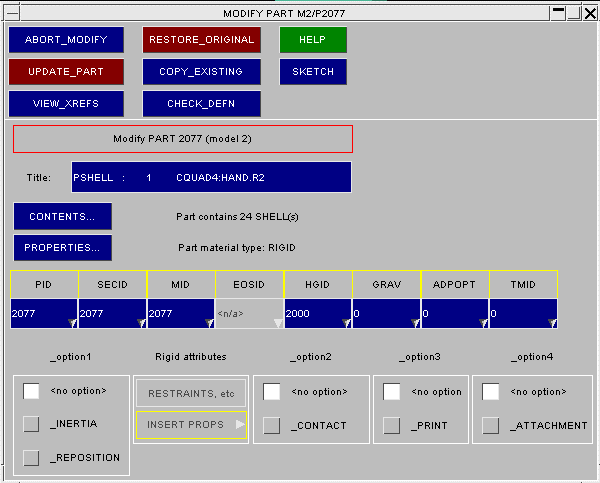Edit the part Title field
Screen dimensions: 600x483
(211, 177)
